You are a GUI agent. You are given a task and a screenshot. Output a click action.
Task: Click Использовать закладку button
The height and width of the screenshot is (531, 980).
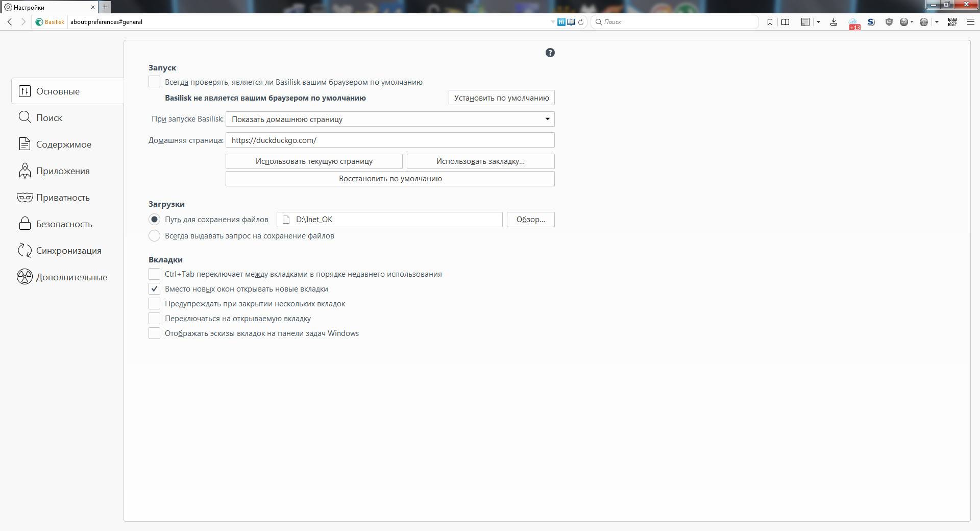(480, 161)
